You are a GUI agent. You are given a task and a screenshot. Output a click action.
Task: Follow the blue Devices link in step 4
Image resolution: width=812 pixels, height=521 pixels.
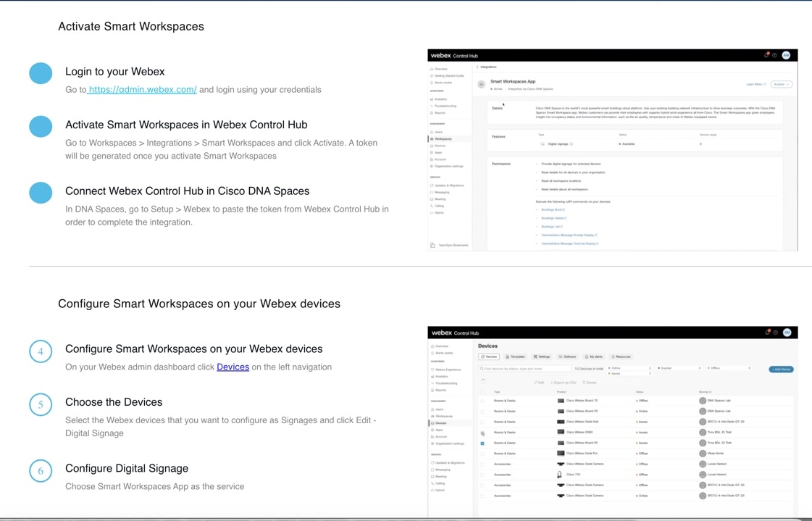(x=233, y=367)
